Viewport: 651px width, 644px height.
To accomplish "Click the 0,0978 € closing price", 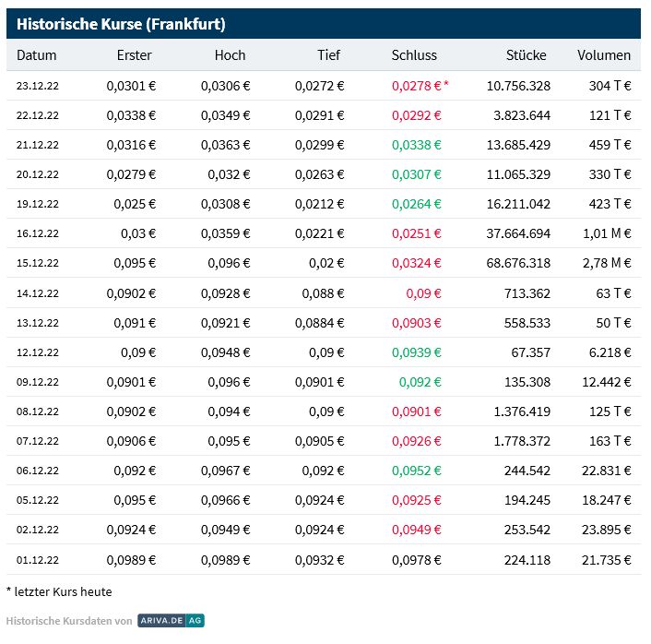I will [417, 560].
